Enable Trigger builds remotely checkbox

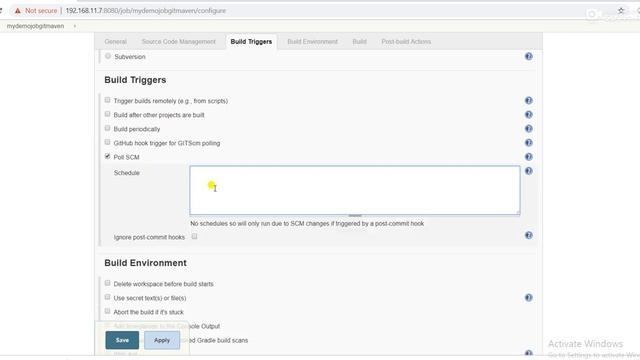point(107,100)
